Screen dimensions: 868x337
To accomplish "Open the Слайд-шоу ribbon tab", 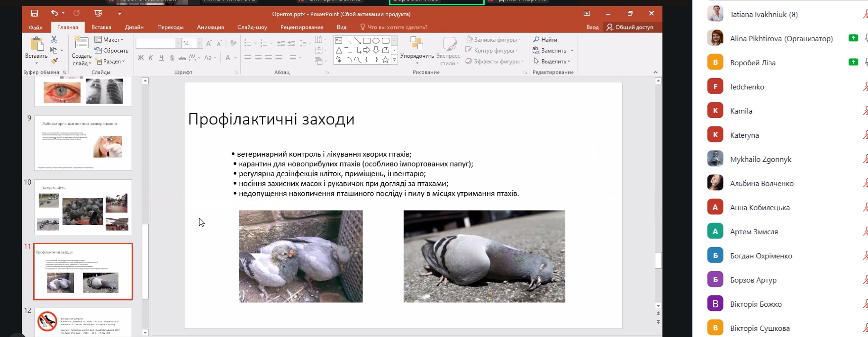I will tap(252, 27).
